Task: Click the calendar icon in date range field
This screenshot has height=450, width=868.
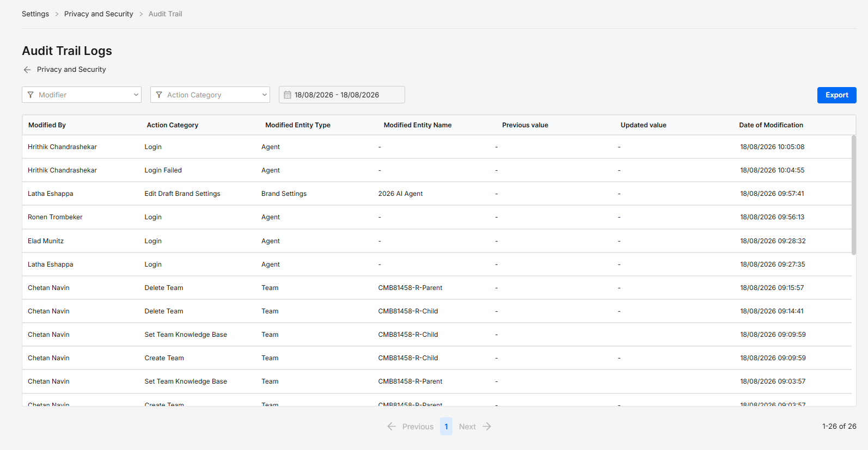Action: pos(288,95)
